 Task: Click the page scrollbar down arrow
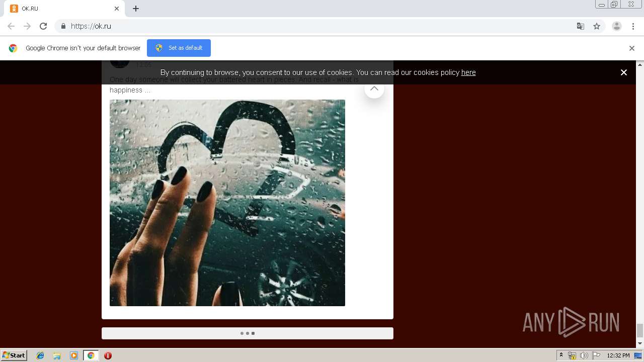click(x=640, y=344)
